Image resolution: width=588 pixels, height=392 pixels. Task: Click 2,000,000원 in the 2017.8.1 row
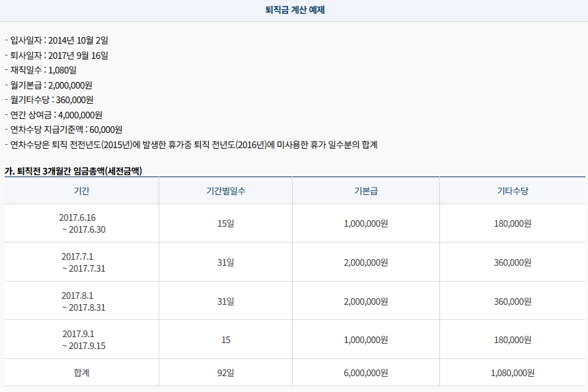coord(365,301)
